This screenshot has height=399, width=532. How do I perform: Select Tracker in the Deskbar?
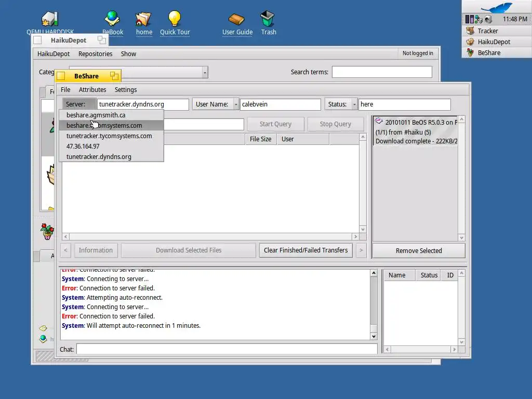[x=497, y=31]
